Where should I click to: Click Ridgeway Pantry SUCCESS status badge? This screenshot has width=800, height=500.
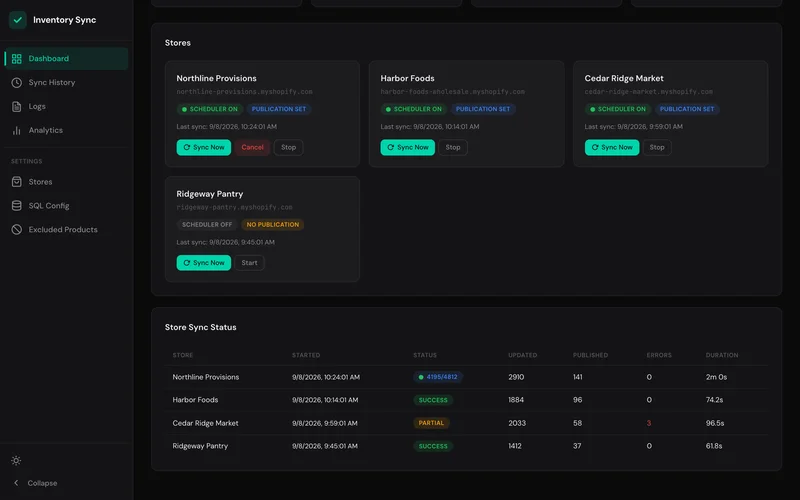[x=433, y=446]
